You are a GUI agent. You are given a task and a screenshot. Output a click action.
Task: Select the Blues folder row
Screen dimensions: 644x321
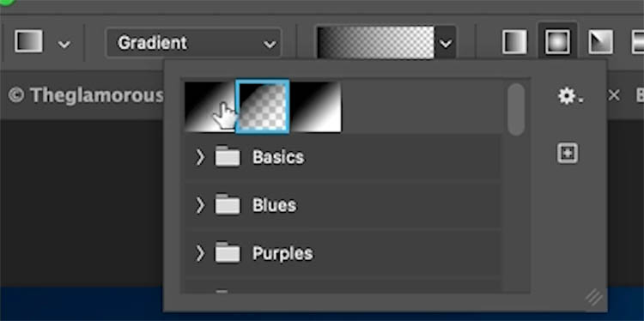click(343, 205)
